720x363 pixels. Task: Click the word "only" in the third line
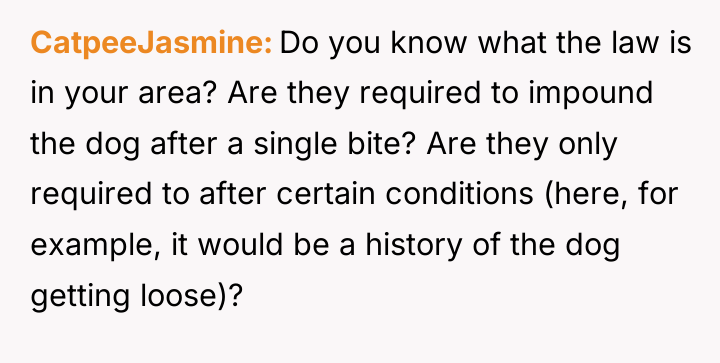[588, 144]
